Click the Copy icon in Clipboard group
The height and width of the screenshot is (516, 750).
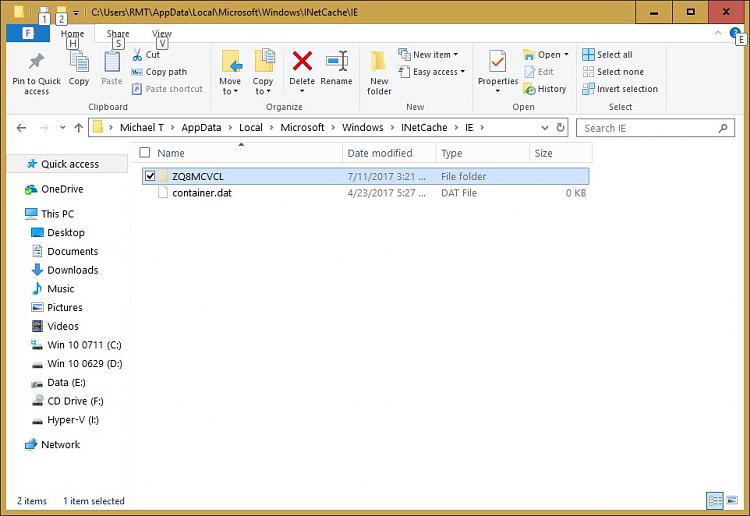[79, 62]
